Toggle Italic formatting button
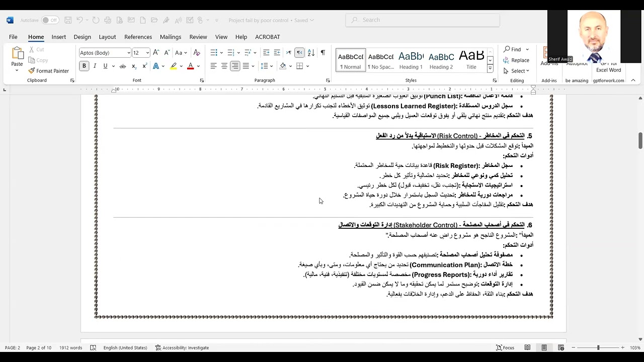This screenshot has width=644, height=362. (x=95, y=66)
